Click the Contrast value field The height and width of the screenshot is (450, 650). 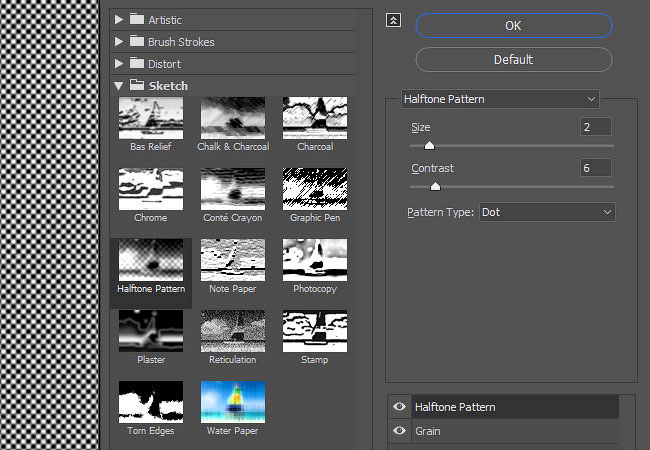(596, 168)
